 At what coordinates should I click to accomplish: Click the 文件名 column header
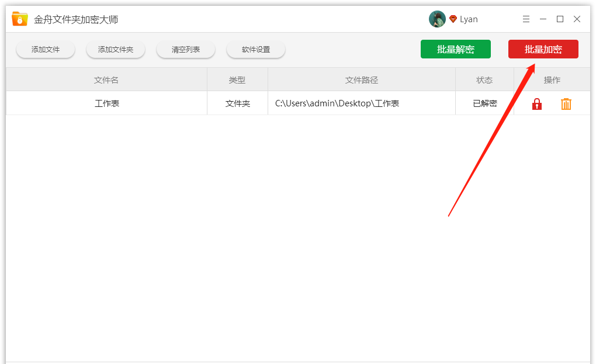point(106,80)
